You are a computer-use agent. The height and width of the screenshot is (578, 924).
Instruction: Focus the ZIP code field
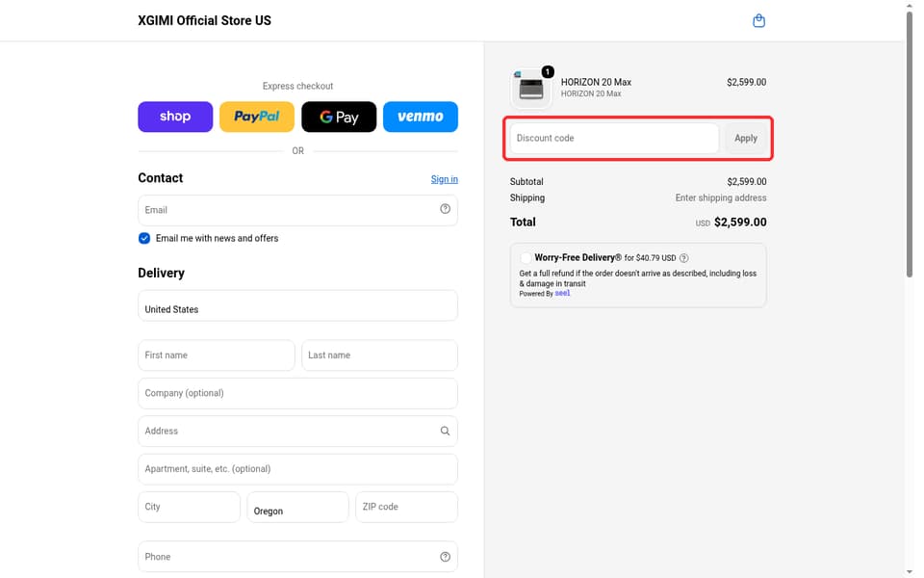point(406,508)
